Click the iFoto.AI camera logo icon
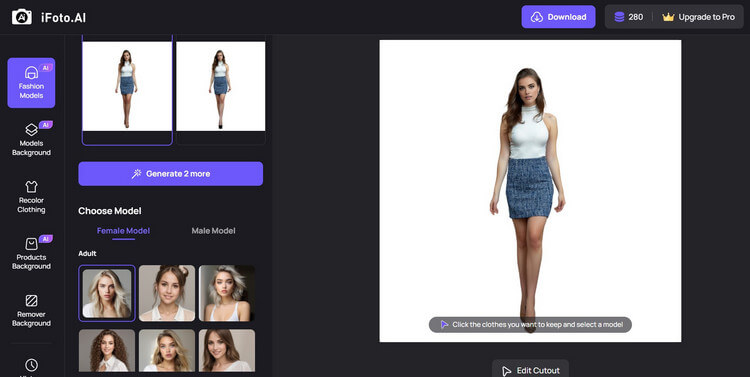 pyautogui.click(x=22, y=17)
